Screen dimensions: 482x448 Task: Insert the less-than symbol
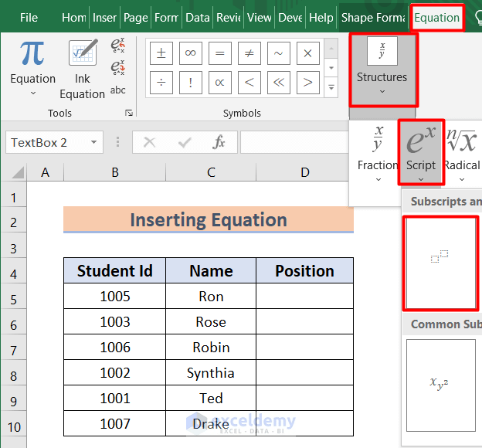point(249,83)
